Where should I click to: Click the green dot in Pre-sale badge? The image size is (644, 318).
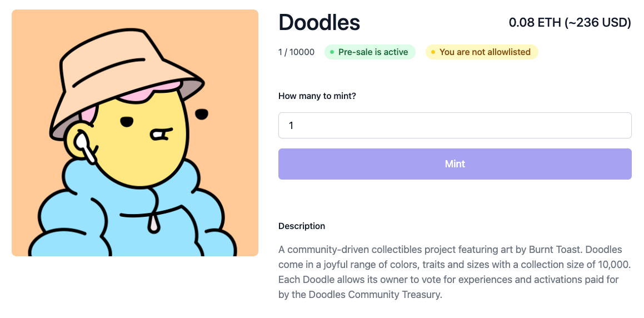pyautogui.click(x=332, y=52)
